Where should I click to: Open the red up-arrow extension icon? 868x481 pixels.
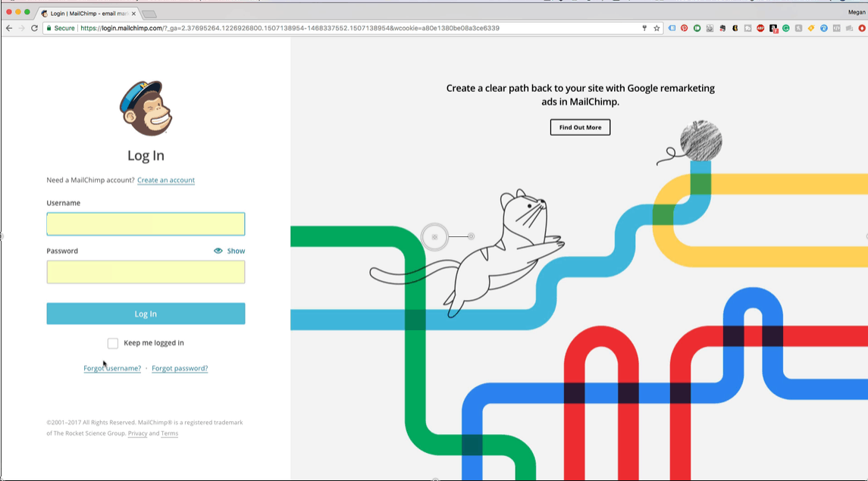(x=862, y=28)
